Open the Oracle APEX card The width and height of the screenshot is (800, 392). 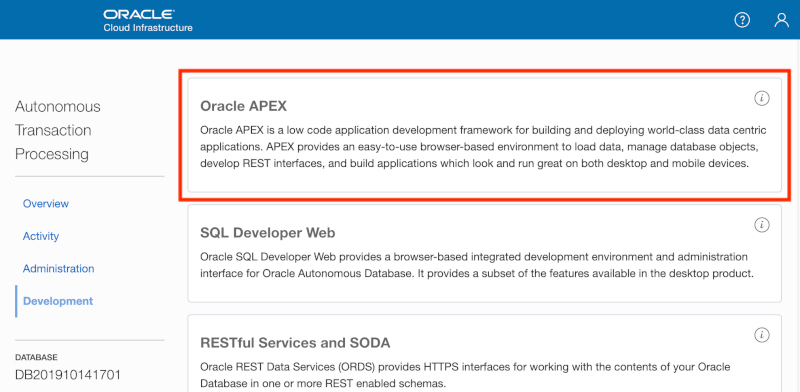click(484, 135)
